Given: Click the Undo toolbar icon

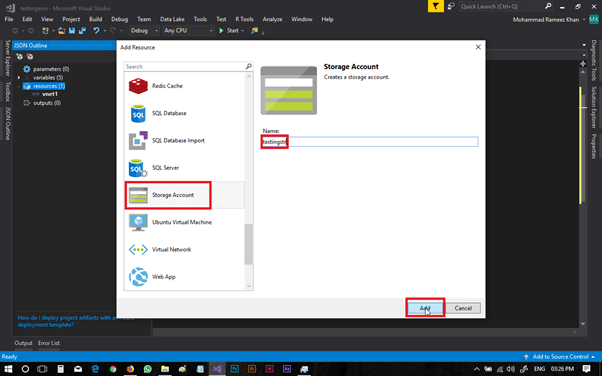Looking at the screenshot, I should (96, 31).
